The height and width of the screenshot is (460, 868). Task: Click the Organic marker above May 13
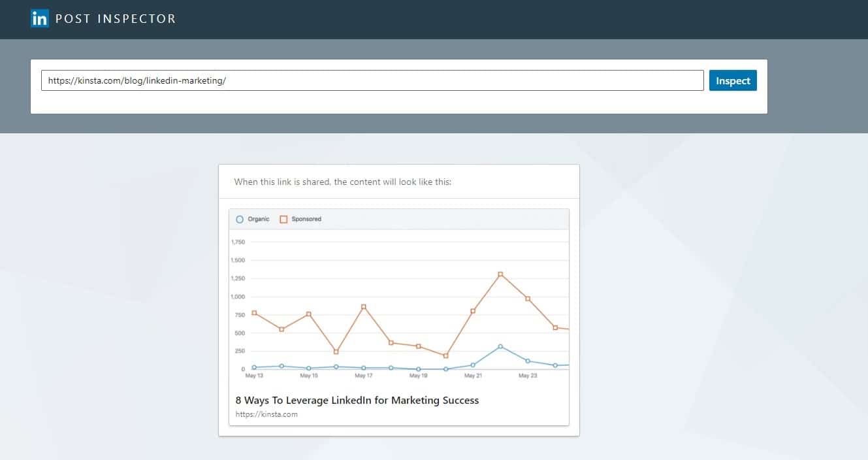[x=254, y=367]
